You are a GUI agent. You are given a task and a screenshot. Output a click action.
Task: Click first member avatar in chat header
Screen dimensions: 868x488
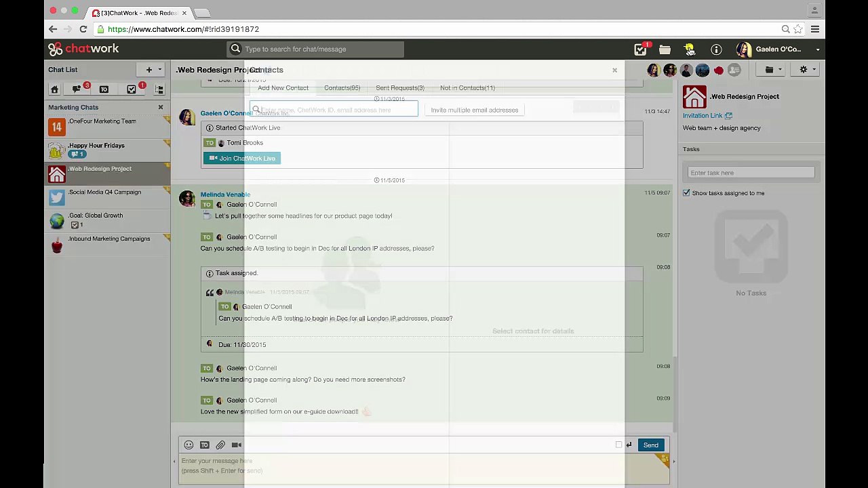tap(654, 70)
